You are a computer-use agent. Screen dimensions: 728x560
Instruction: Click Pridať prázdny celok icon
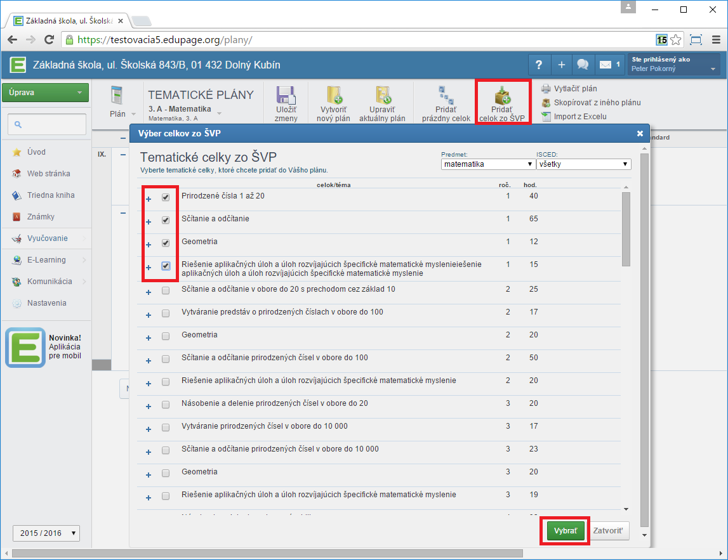[x=445, y=96]
